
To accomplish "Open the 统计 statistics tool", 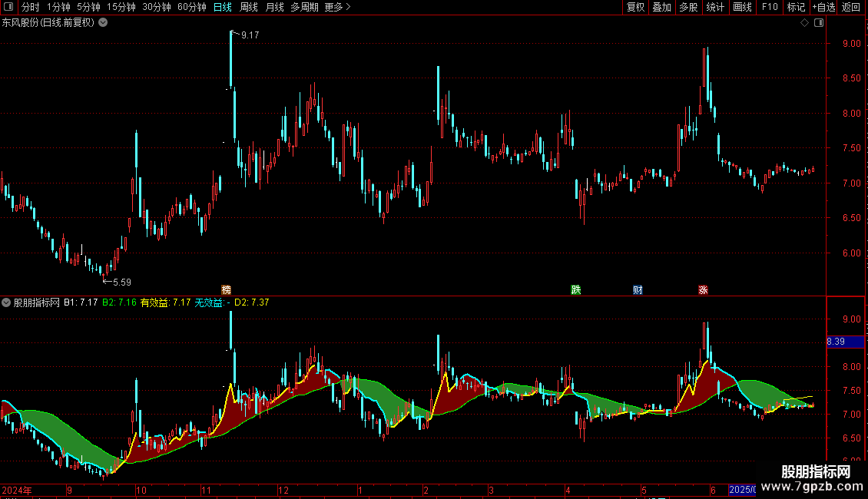I will pyautogui.click(x=715, y=7).
